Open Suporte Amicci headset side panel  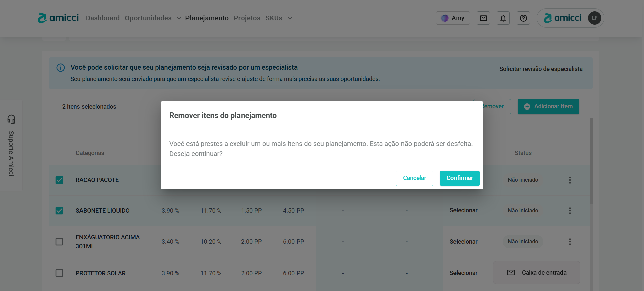tap(11, 145)
